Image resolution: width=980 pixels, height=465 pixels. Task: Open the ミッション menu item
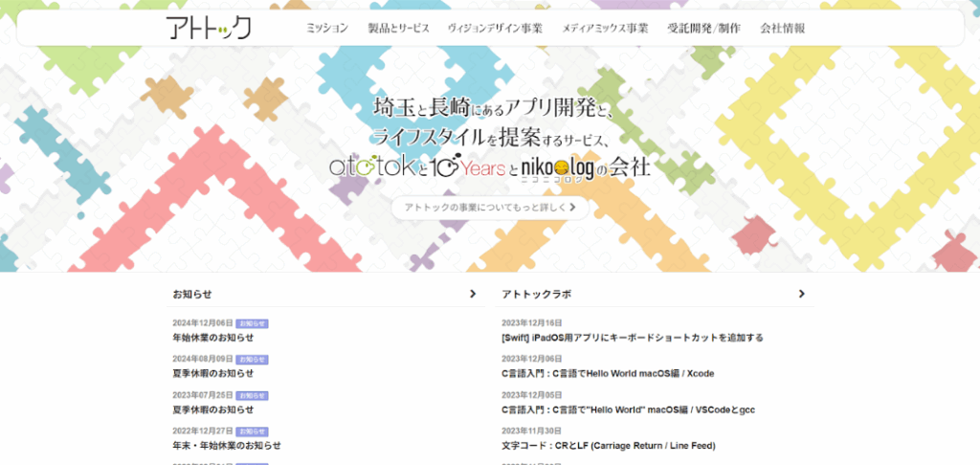click(x=326, y=29)
